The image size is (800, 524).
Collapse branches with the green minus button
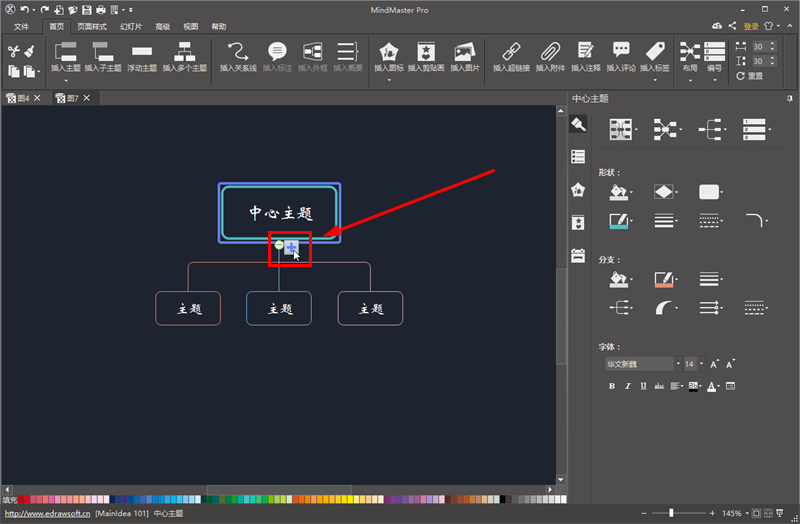pyautogui.click(x=279, y=245)
